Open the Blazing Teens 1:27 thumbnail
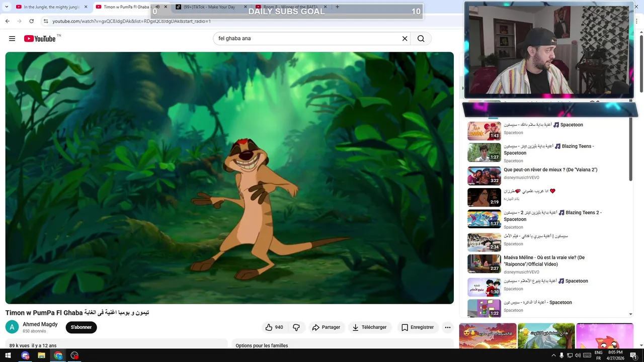 point(484,152)
